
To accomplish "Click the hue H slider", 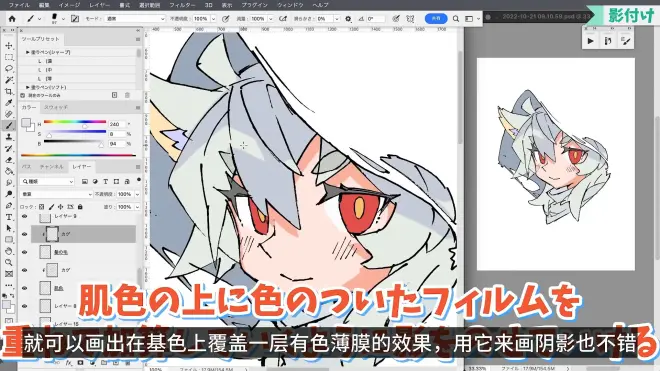I will pos(75,122).
